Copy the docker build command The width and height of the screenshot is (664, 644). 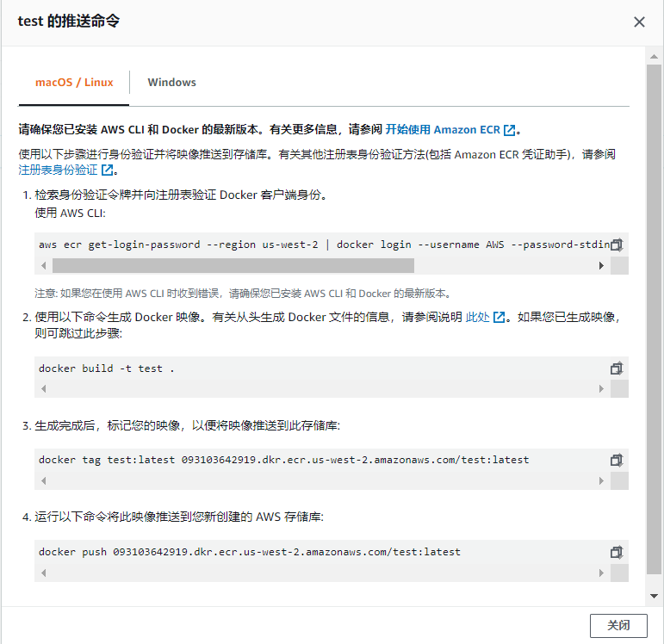click(617, 368)
